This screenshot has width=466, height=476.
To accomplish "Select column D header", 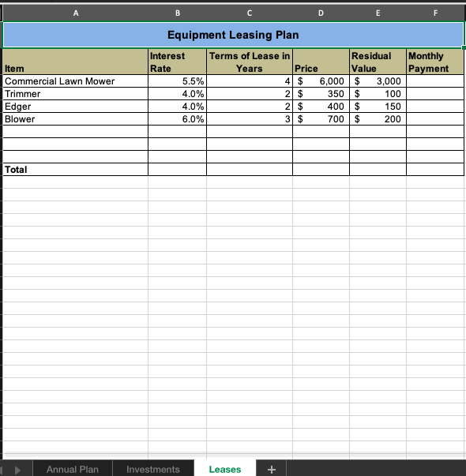I will click(x=321, y=13).
